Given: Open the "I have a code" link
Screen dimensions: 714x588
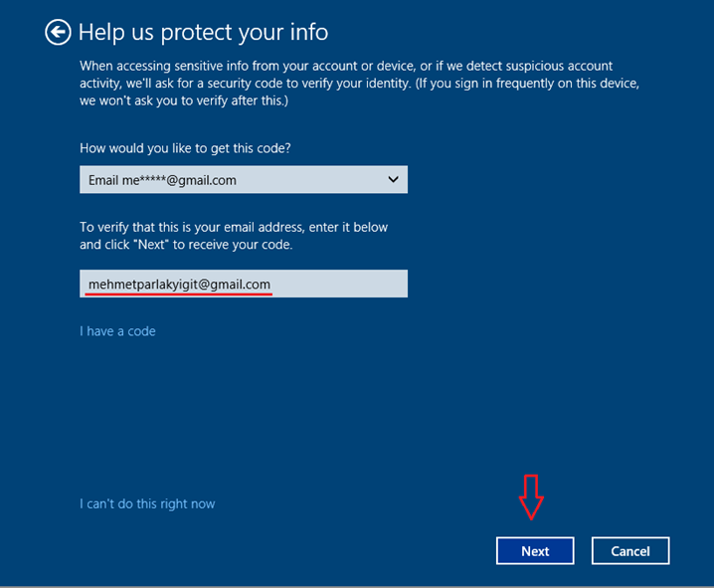Looking at the screenshot, I should click(117, 331).
